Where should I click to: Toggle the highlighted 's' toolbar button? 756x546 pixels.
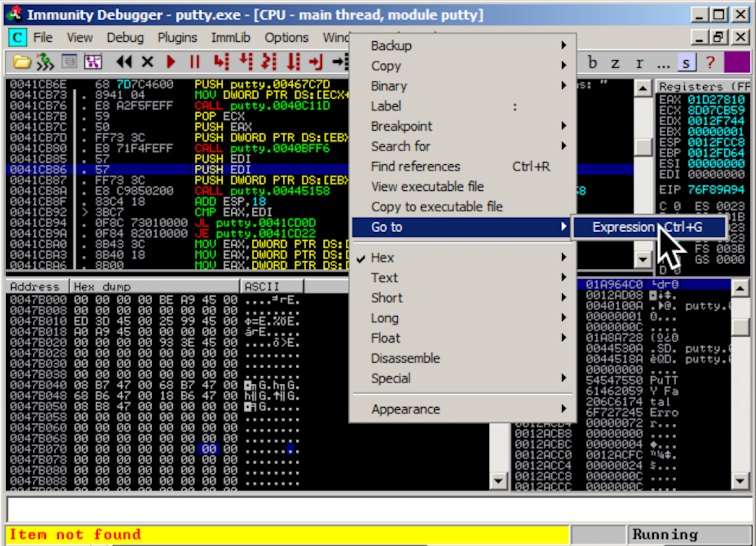click(x=687, y=63)
